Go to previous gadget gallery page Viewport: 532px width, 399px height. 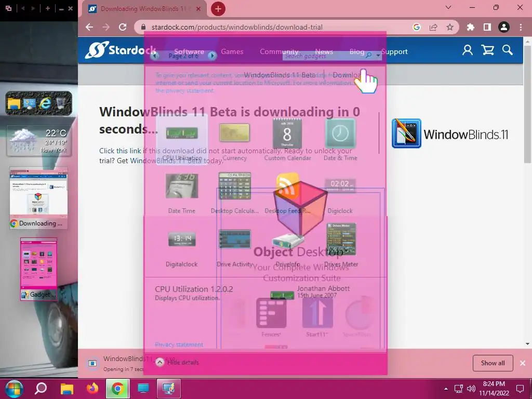(154, 55)
